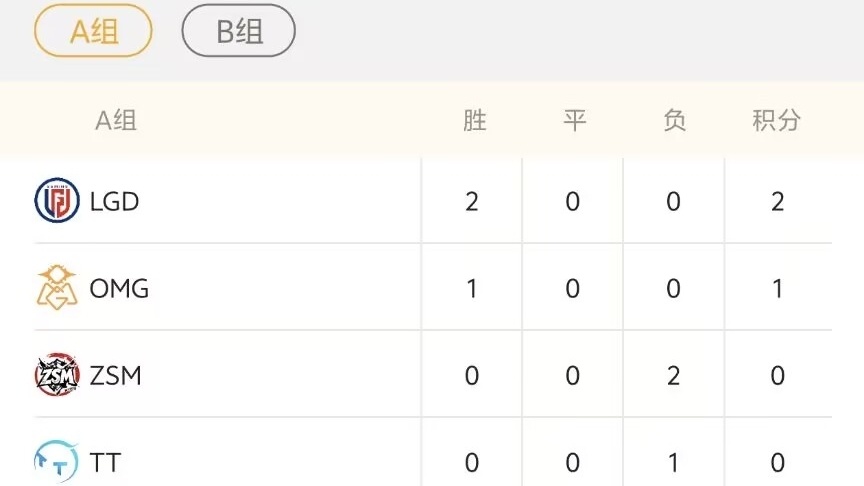Screen dimensions: 864x486
Task: Click the TT team logo icon
Action: coord(57,462)
